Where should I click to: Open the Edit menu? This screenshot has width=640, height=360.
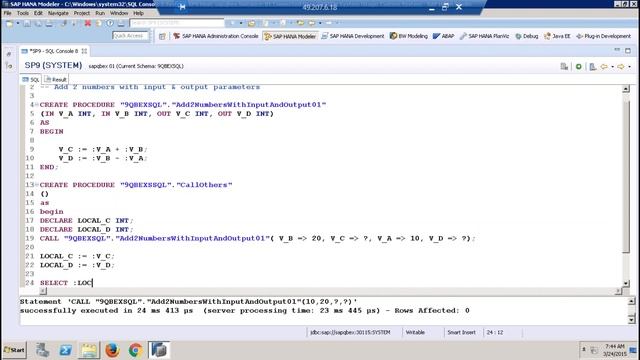pos(38,13)
